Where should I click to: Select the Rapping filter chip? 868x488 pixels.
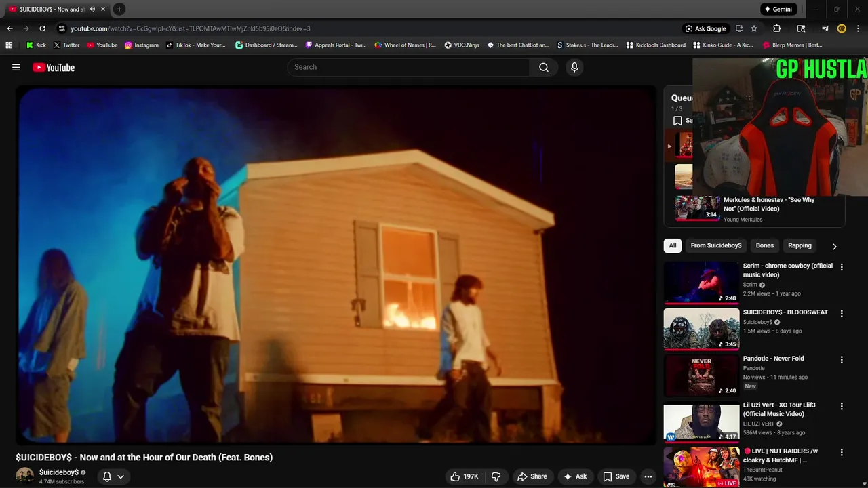(x=800, y=245)
